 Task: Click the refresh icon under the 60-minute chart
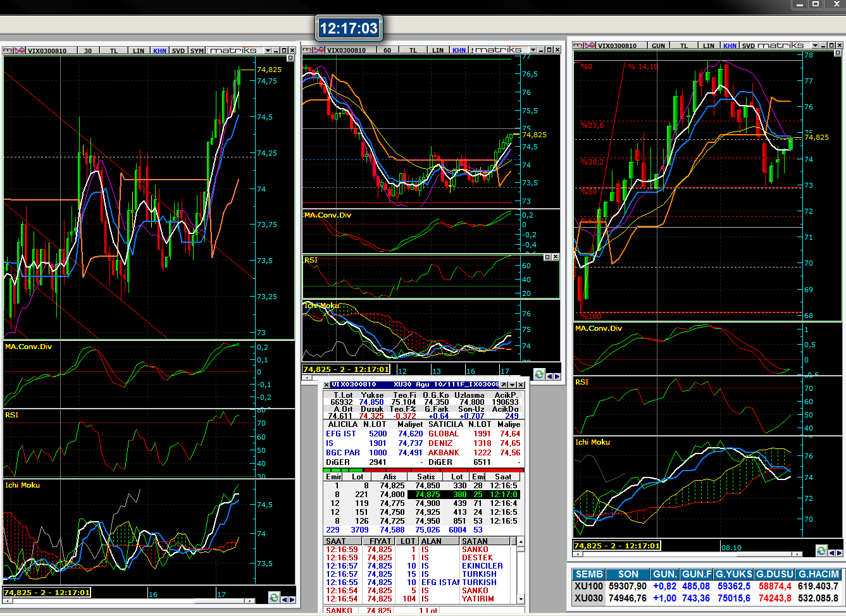click(x=539, y=374)
